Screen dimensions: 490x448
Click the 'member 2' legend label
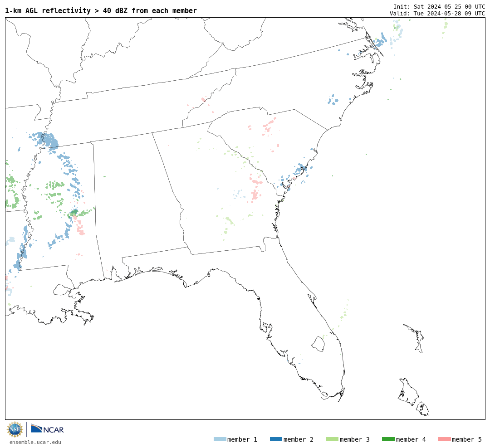tap(299, 439)
